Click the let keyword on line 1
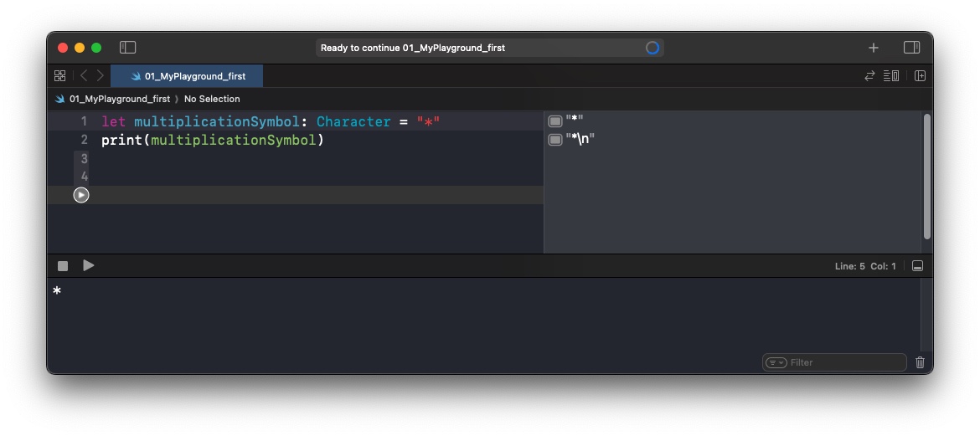This screenshot has width=980, height=436. (x=114, y=122)
